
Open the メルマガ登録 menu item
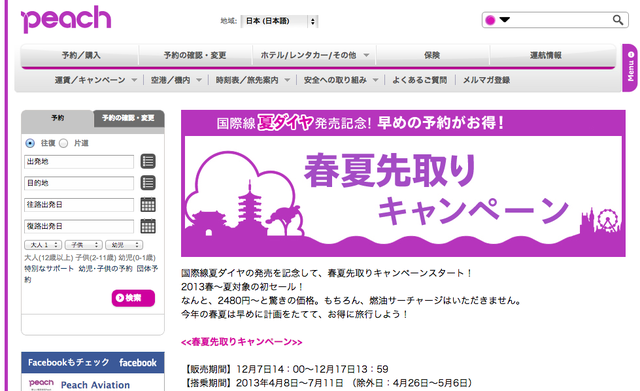486,80
